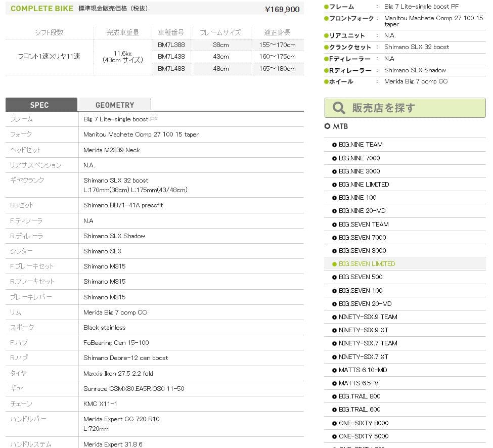This screenshot has height=448, width=493.
Task: Open the MATTS 6.5-V bike link
Action: coord(358,383)
